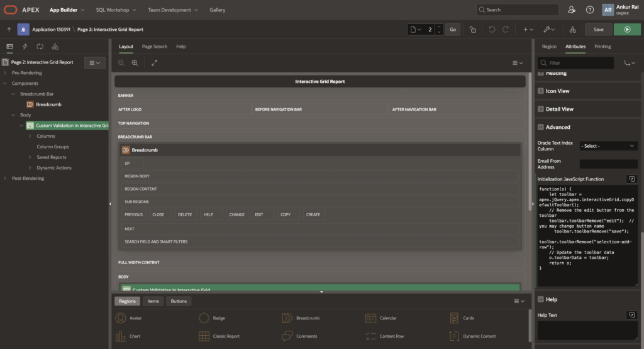Click the Save button
The image size is (644, 349).
pyautogui.click(x=598, y=30)
